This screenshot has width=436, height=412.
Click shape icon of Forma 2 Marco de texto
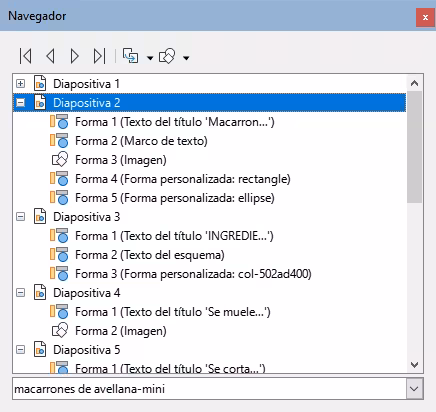point(59,141)
